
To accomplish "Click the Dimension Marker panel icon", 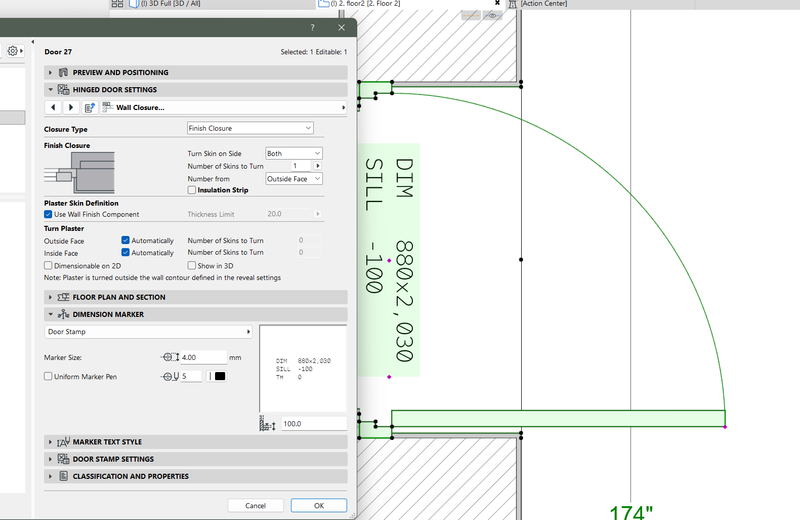I will [63, 314].
